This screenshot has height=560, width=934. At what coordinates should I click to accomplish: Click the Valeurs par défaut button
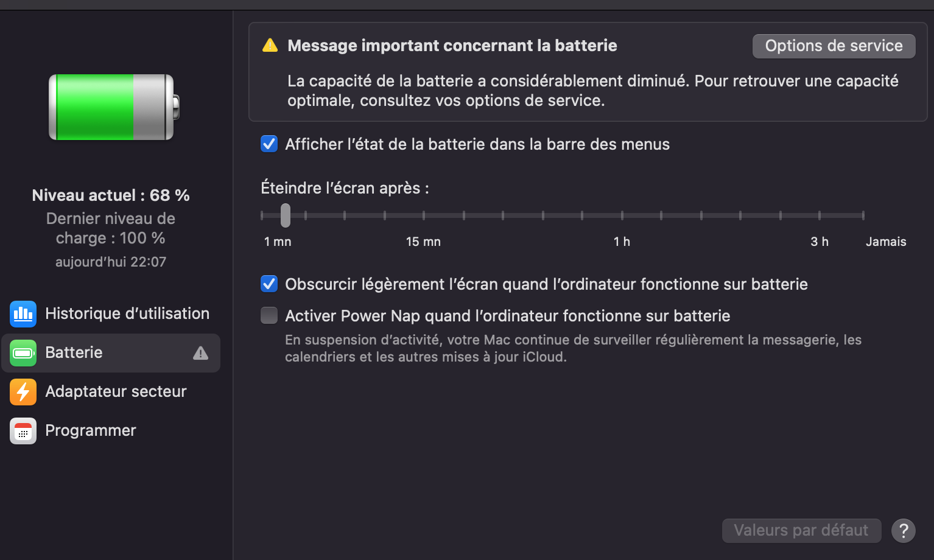(x=801, y=531)
